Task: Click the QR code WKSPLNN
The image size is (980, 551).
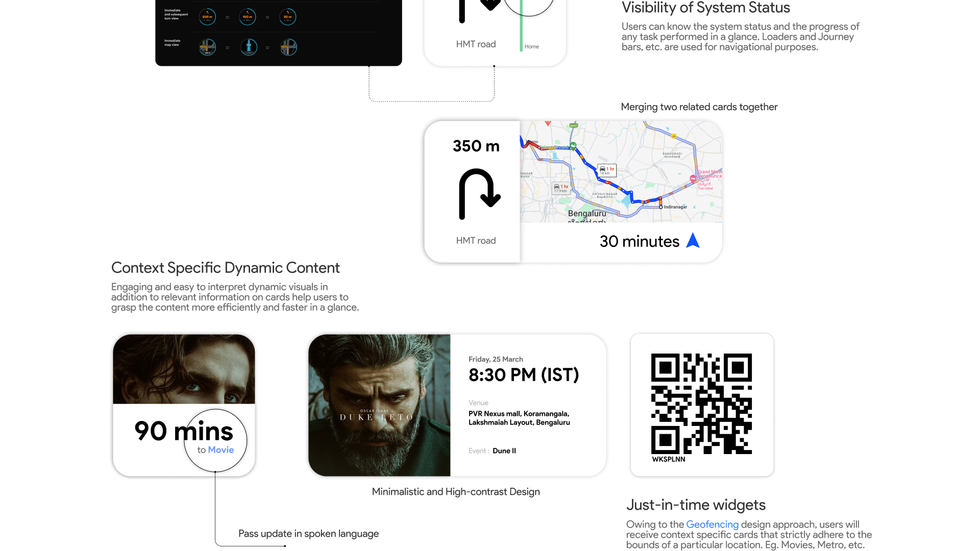Action: [701, 404]
